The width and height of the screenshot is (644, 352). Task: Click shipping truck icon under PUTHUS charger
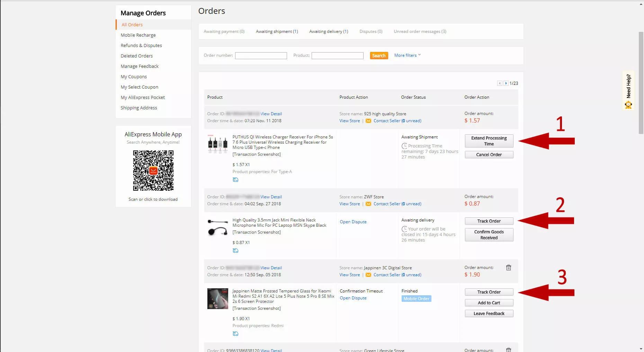(235, 180)
